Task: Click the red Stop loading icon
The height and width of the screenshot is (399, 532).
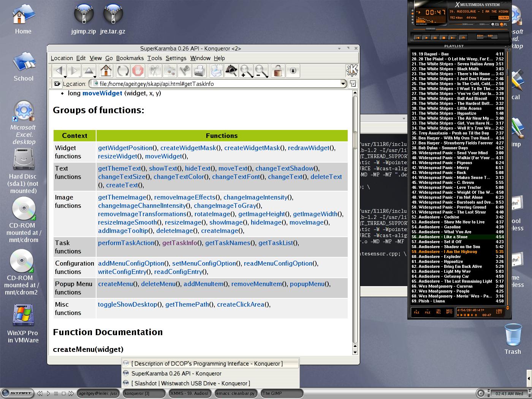Action: [x=138, y=71]
